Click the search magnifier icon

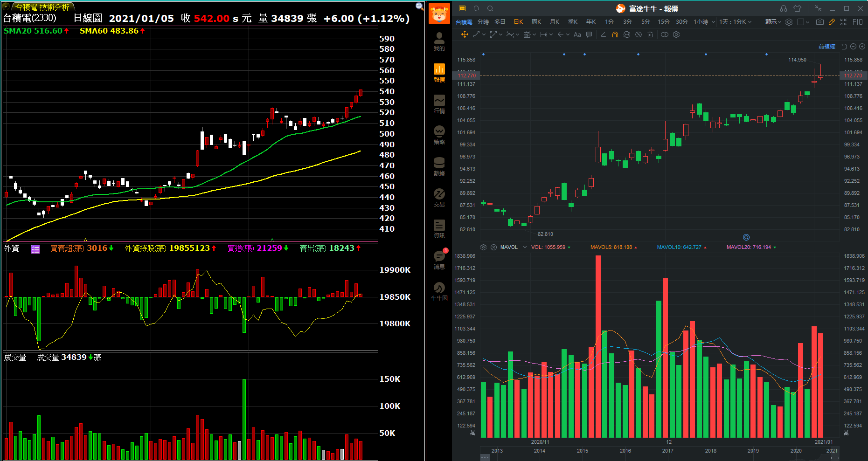(x=490, y=8)
